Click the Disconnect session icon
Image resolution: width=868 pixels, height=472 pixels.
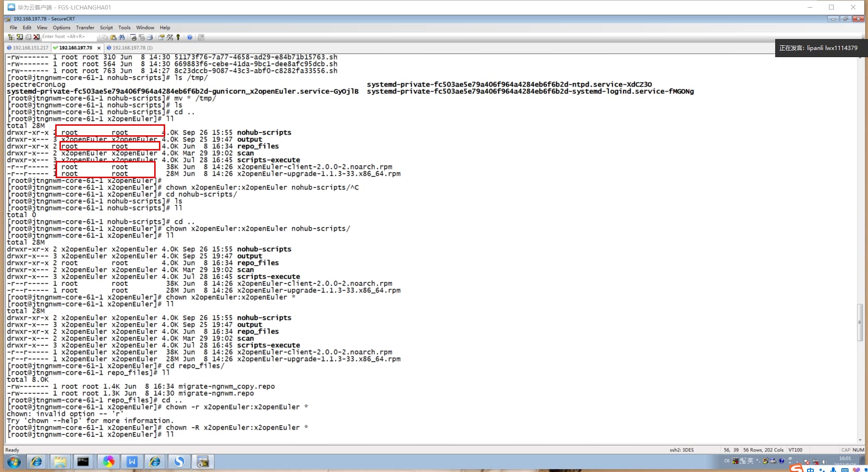coord(36,37)
